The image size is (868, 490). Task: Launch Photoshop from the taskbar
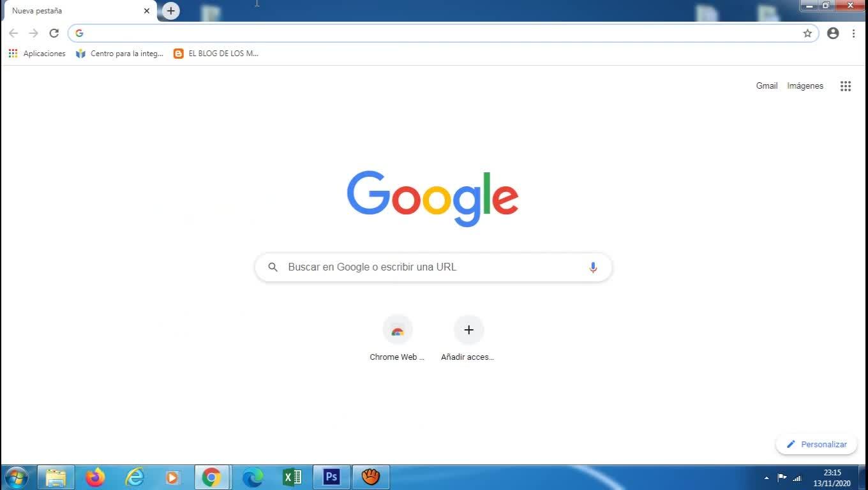pos(331,477)
